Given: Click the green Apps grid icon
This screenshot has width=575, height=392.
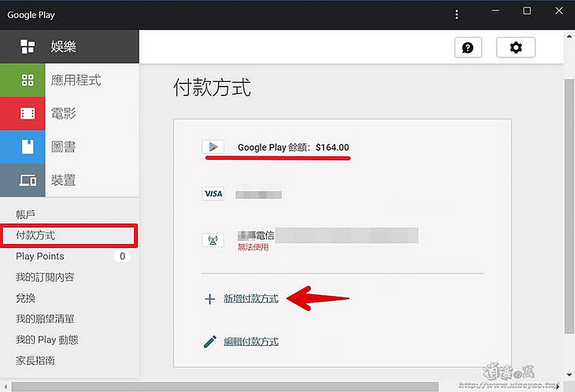Looking at the screenshot, I should (x=28, y=80).
